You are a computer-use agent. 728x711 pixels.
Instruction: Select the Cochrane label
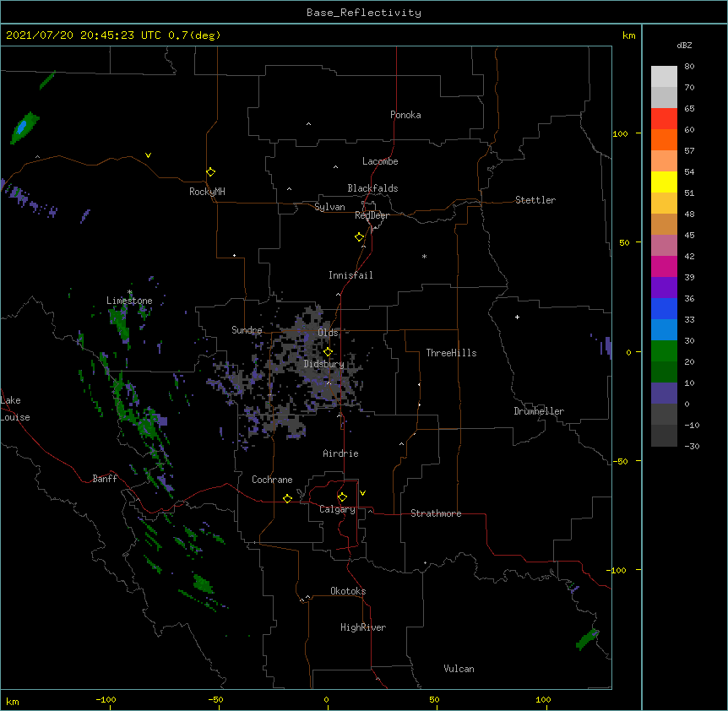pos(272,480)
